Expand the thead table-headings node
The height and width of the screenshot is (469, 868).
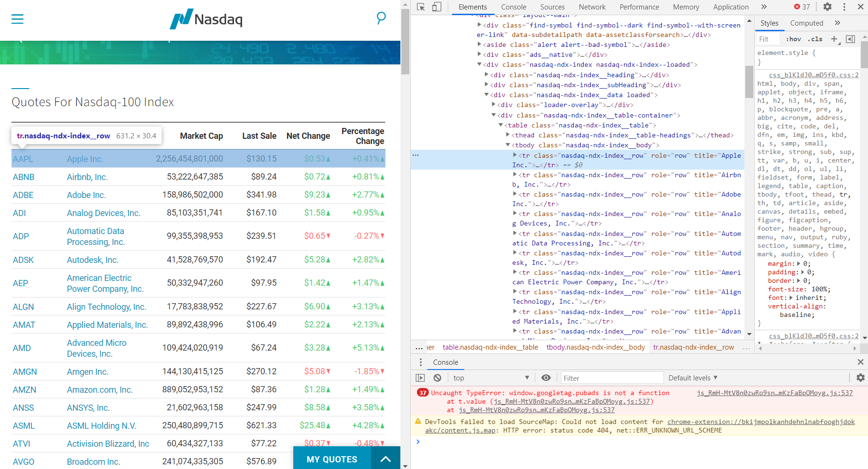[508, 135]
